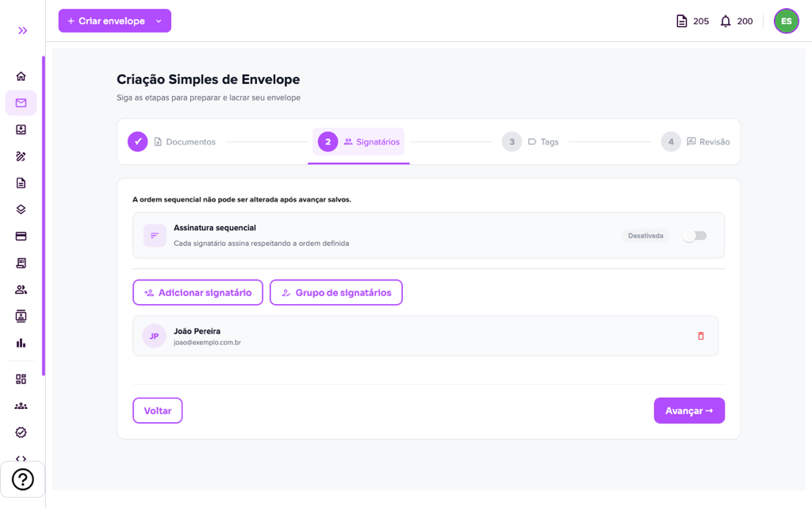Image resolution: width=812 pixels, height=508 pixels.
Task: Click the JP initials avatar
Action: click(x=154, y=336)
